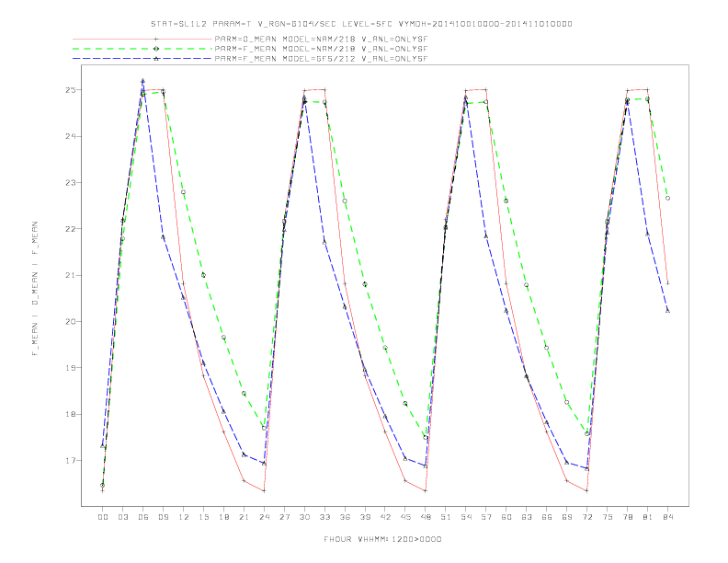Screen dimensions: 728x563
Task: Click the red solid line legend sample
Action: click(142, 39)
